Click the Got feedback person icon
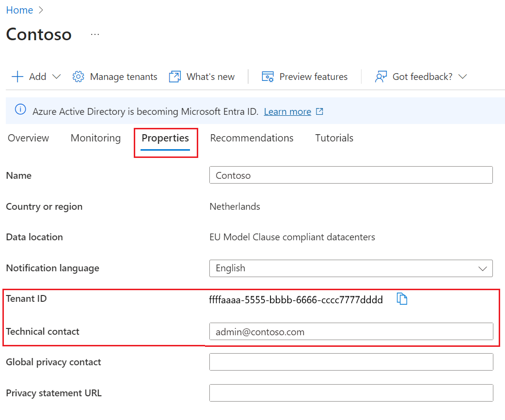Viewport: 505px width, 420px height. coord(380,77)
